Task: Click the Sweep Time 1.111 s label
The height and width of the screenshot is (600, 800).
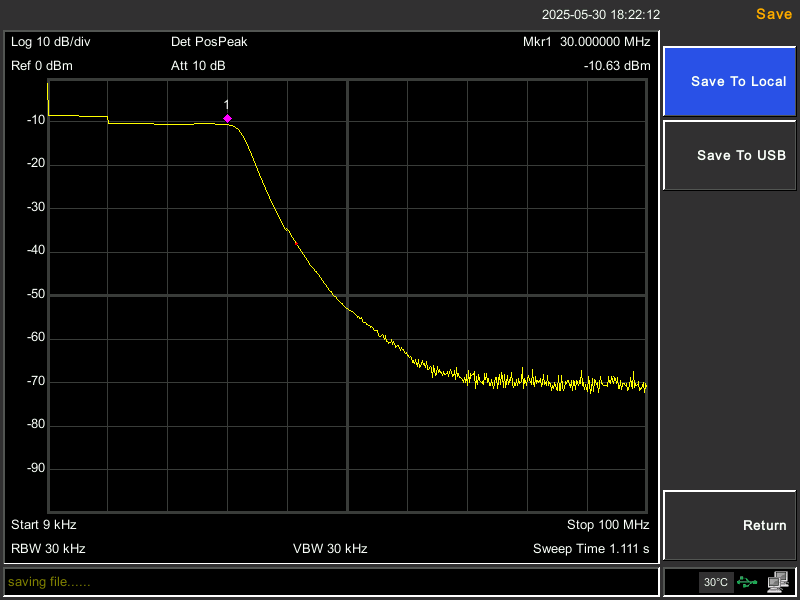Action: [x=591, y=549]
